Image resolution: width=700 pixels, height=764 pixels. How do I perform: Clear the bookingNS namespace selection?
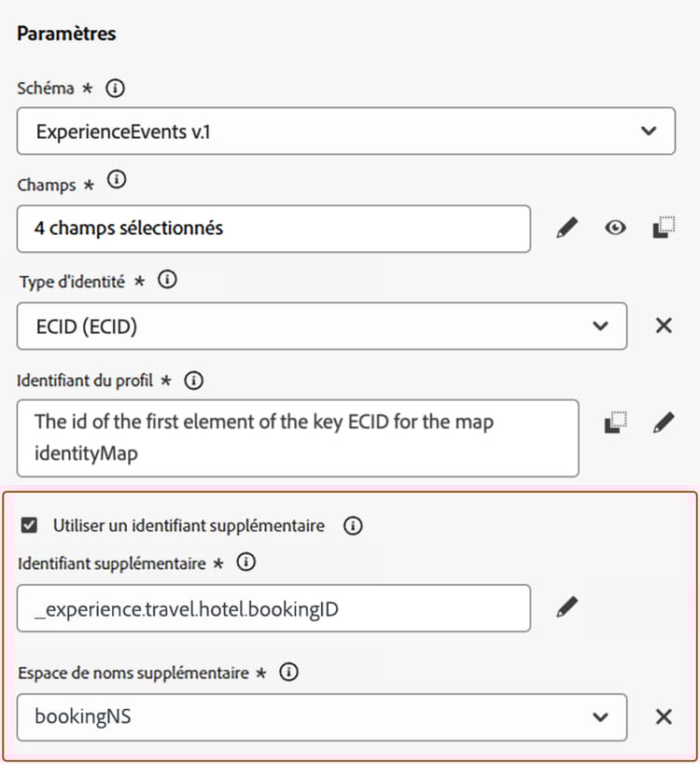pos(664,716)
